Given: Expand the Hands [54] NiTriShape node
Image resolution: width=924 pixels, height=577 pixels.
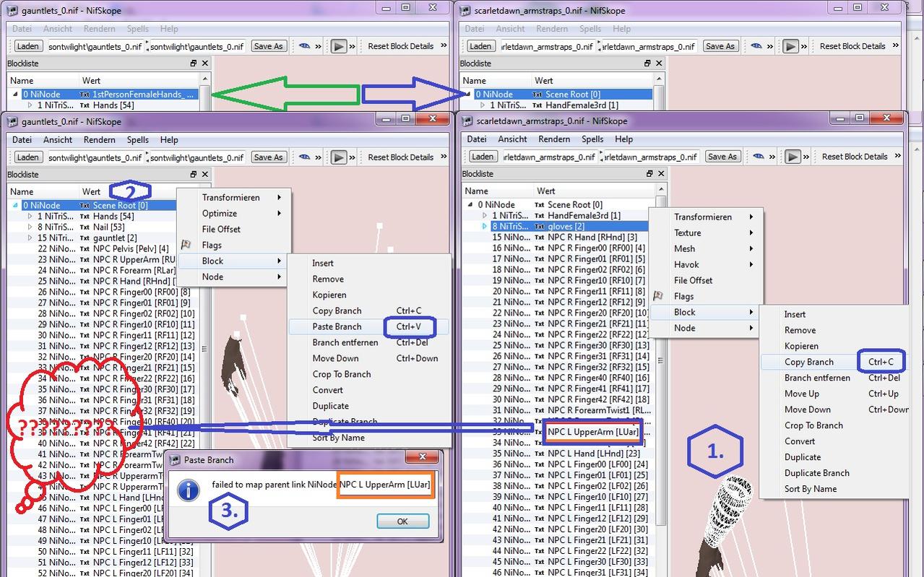Looking at the screenshot, I should tap(30, 216).
